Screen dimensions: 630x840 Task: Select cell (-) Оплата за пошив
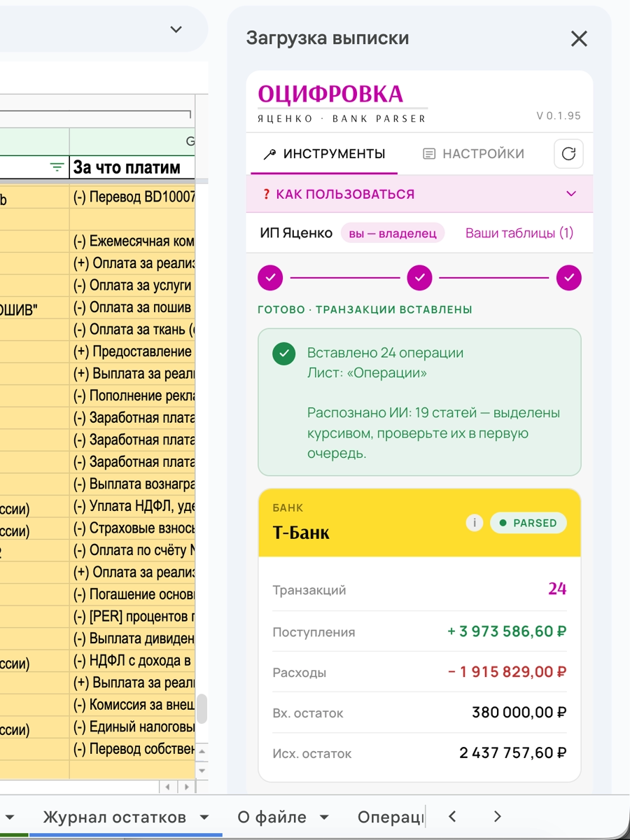click(132, 307)
